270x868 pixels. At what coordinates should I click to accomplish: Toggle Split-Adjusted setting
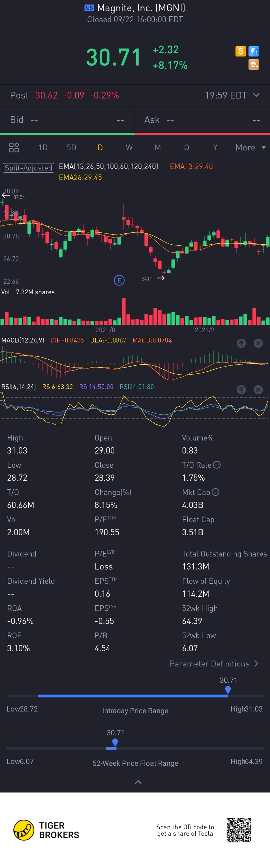click(x=28, y=168)
